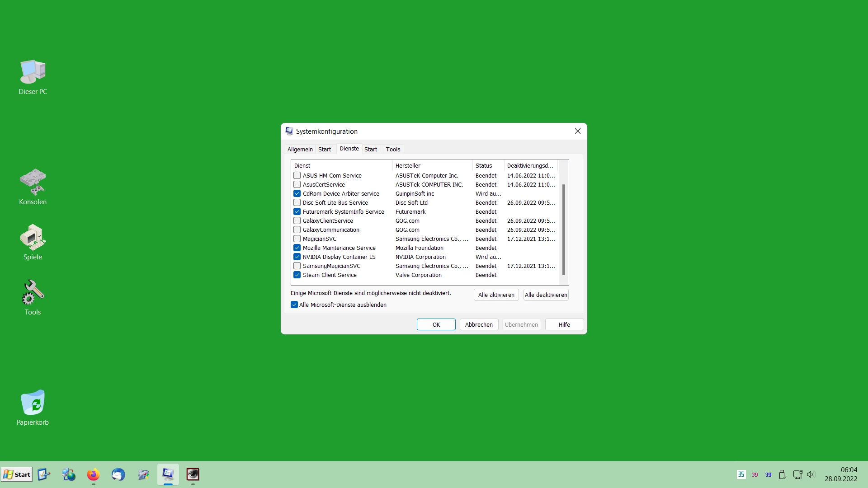868x488 pixels.
Task: Open the Dieser PC desktop icon
Action: coord(33,77)
